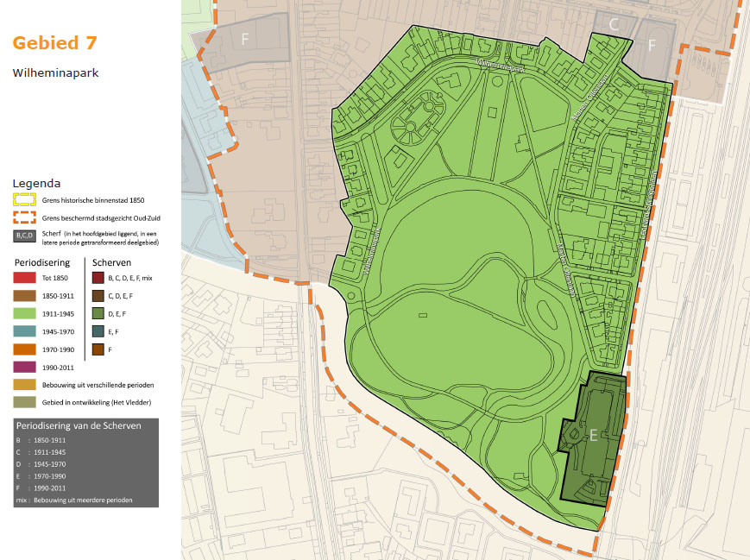Screen dimensions: 750x560
Task: Select the Scherven column heading
Action: (110, 261)
